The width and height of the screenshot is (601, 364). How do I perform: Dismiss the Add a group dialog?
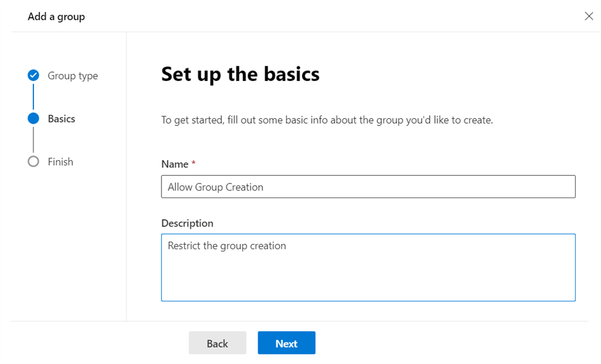(589, 16)
